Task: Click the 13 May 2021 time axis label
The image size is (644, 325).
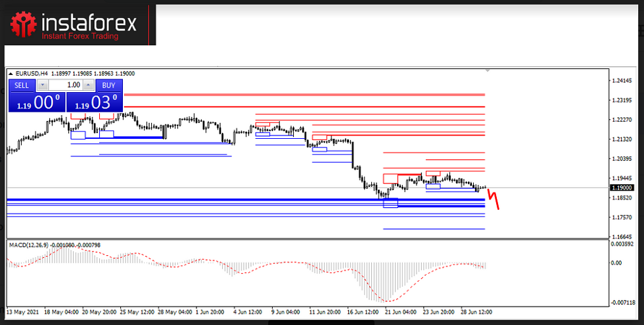Action: (23, 311)
